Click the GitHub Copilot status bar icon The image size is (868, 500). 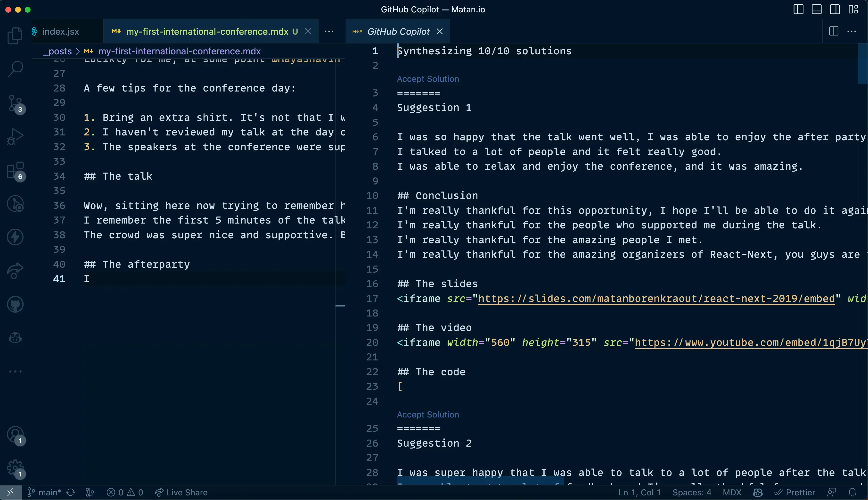point(757,492)
